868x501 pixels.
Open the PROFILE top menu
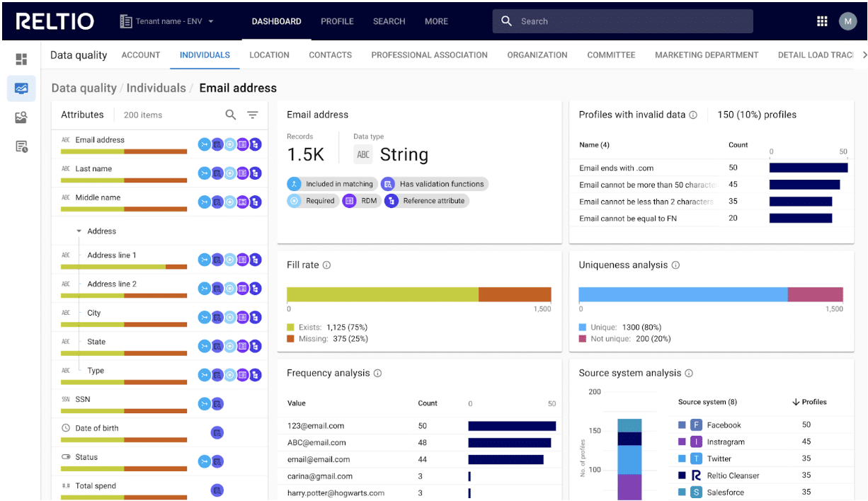coord(337,21)
